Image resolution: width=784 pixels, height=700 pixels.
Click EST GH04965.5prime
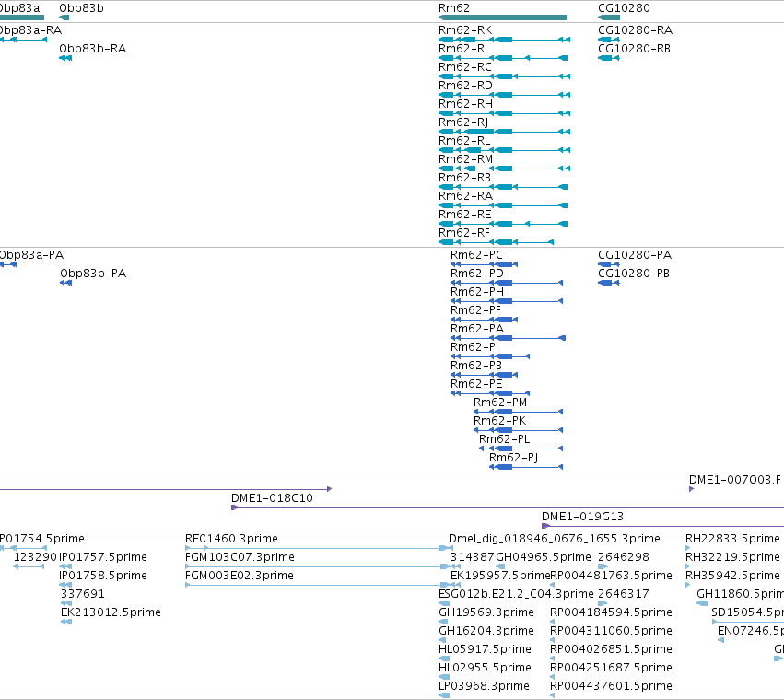point(500,567)
